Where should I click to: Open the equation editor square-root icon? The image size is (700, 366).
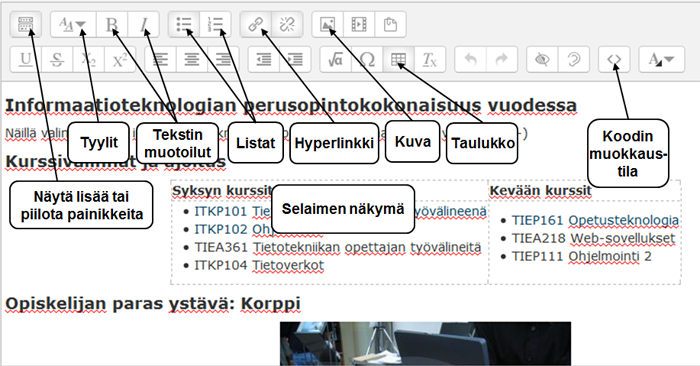tap(336, 59)
